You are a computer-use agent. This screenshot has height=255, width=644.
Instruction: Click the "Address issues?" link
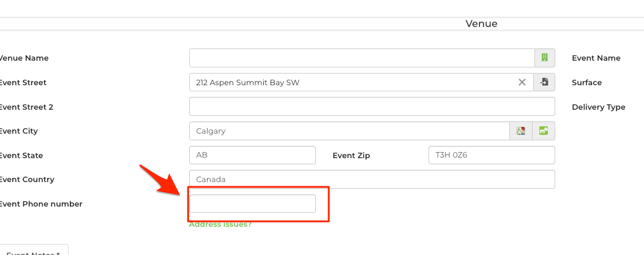[x=220, y=224]
